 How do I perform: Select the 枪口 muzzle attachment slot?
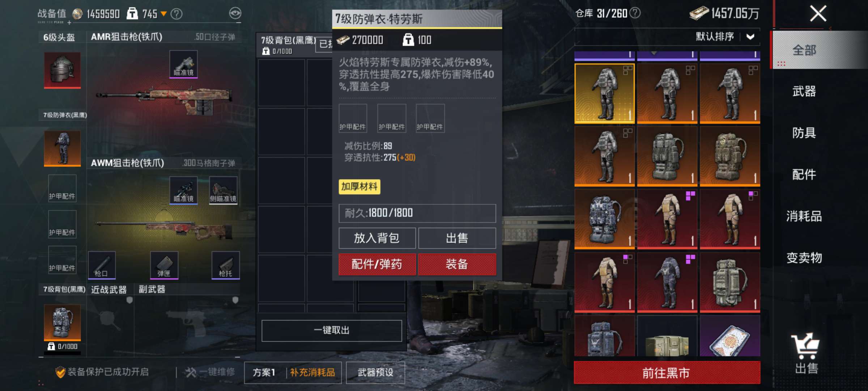pos(102,265)
